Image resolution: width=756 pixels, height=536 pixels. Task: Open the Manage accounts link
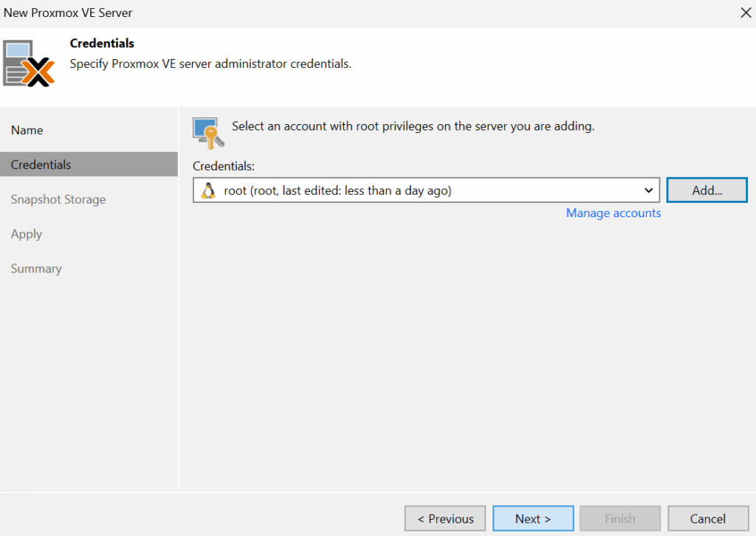[614, 213]
